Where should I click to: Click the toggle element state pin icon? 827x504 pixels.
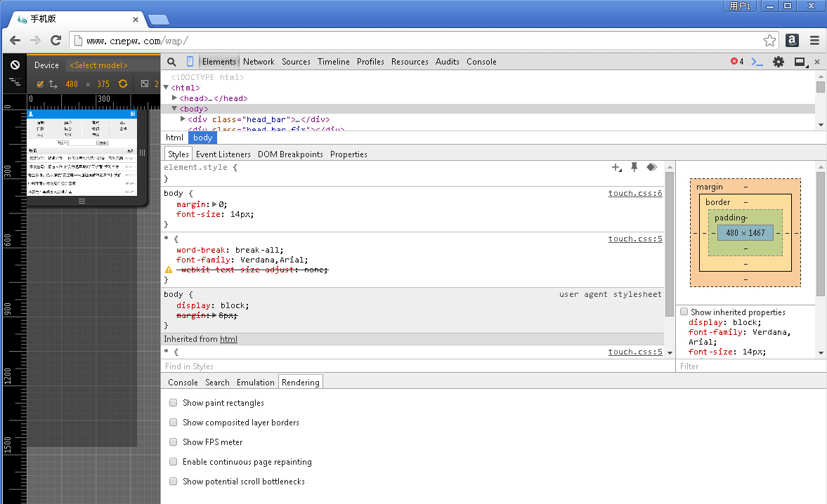coord(634,167)
